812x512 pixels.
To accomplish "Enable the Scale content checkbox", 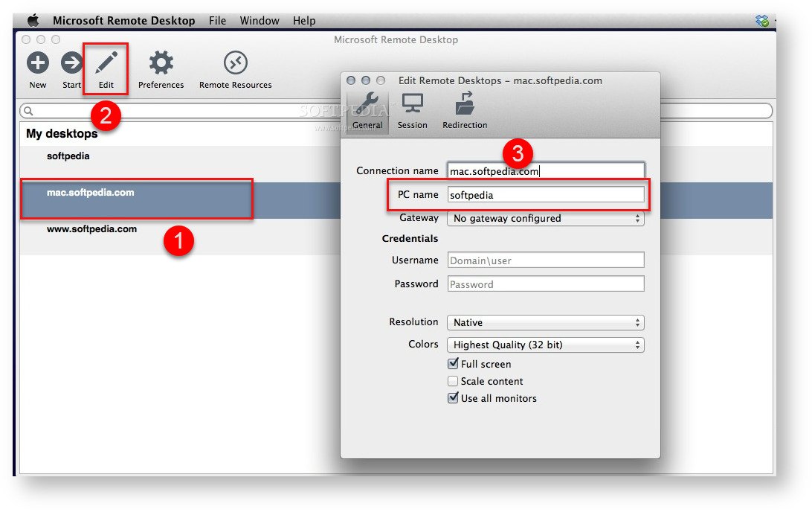I will pyautogui.click(x=453, y=381).
